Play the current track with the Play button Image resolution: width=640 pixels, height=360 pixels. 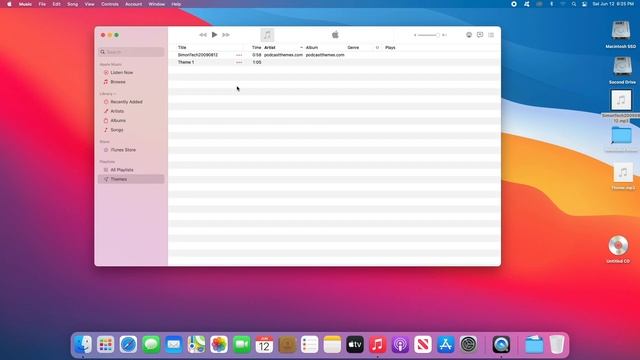point(214,35)
